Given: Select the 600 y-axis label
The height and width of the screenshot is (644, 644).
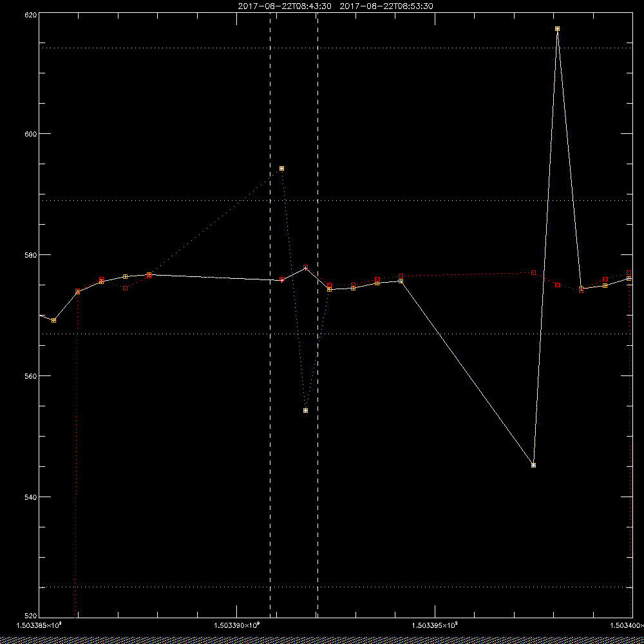Looking at the screenshot, I should coord(31,134).
